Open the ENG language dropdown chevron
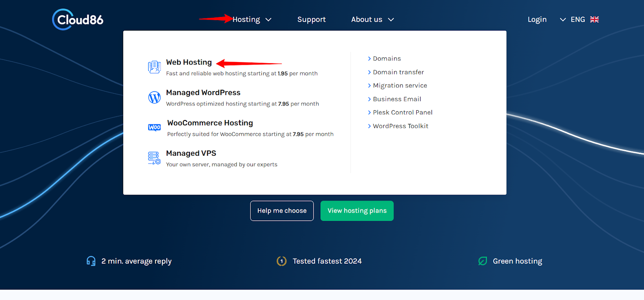Image resolution: width=644 pixels, height=300 pixels. tap(563, 20)
